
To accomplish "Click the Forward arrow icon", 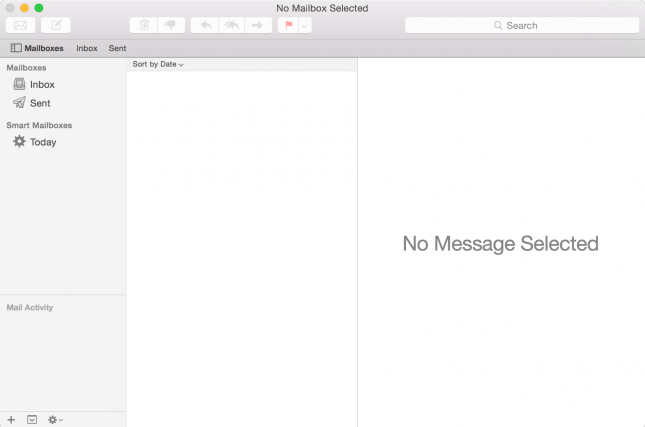I will click(x=258, y=26).
